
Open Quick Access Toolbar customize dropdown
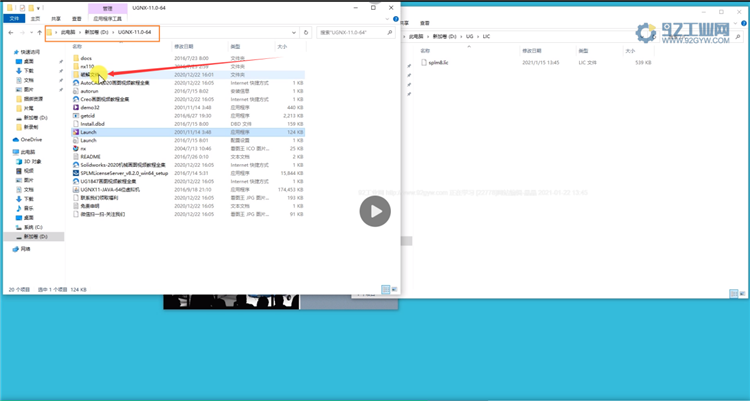[38, 8]
